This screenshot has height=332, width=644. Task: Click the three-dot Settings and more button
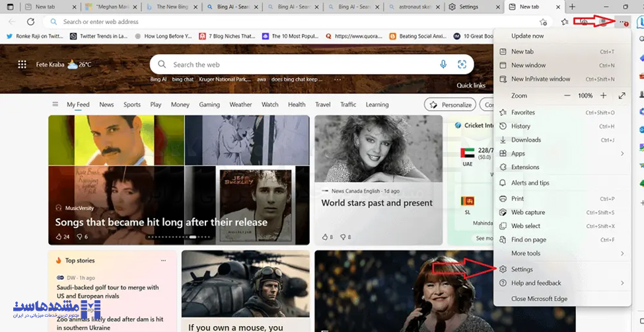click(622, 22)
